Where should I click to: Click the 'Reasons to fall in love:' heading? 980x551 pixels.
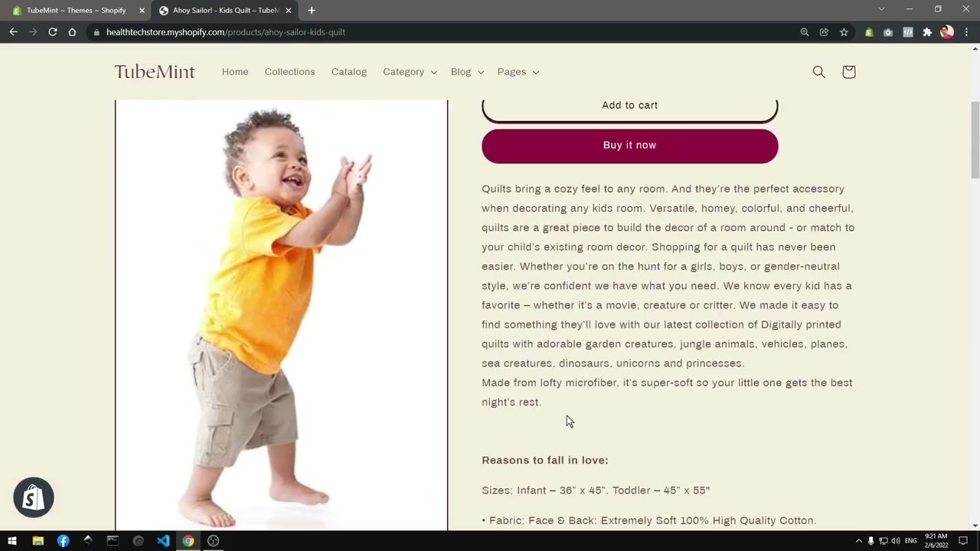545,460
